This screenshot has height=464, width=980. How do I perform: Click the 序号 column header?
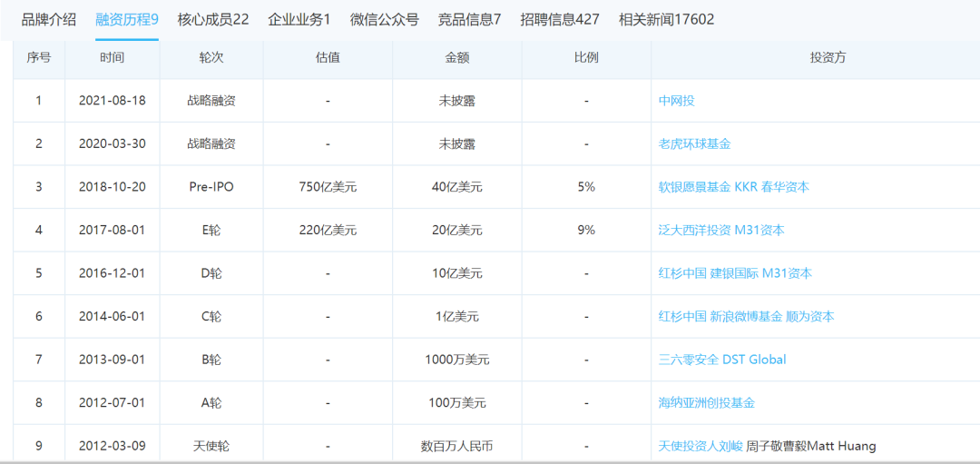[39, 57]
